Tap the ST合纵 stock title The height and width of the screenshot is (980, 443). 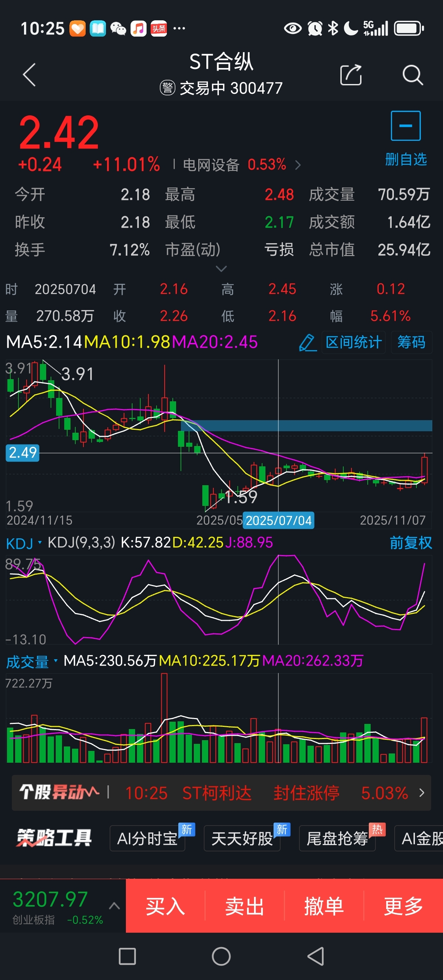pyautogui.click(x=221, y=62)
